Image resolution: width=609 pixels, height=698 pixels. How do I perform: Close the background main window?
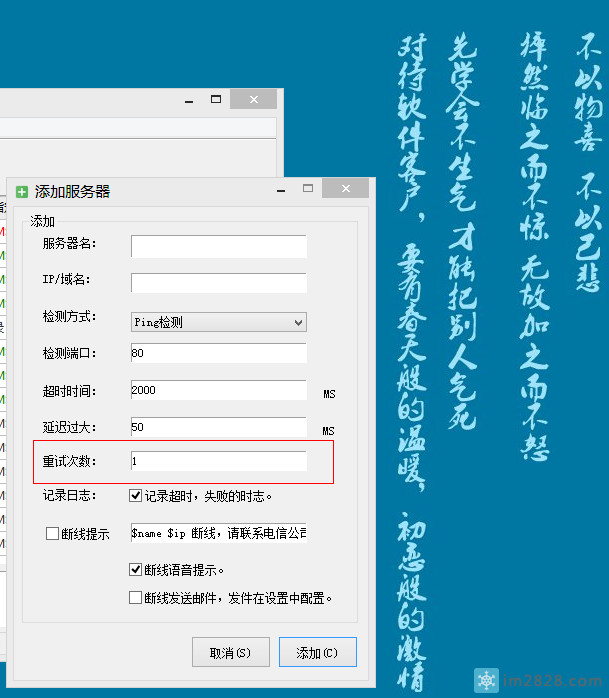point(253,99)
